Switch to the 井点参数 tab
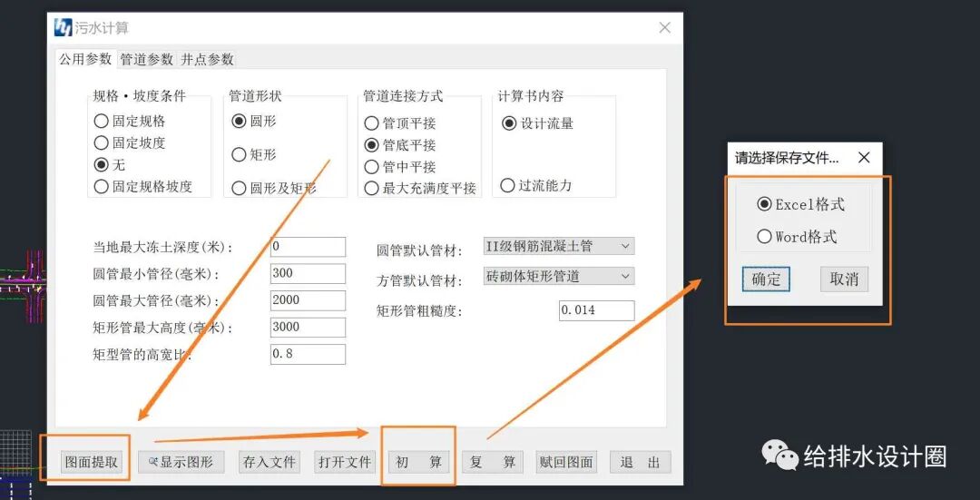 click(x=207, y=59)
